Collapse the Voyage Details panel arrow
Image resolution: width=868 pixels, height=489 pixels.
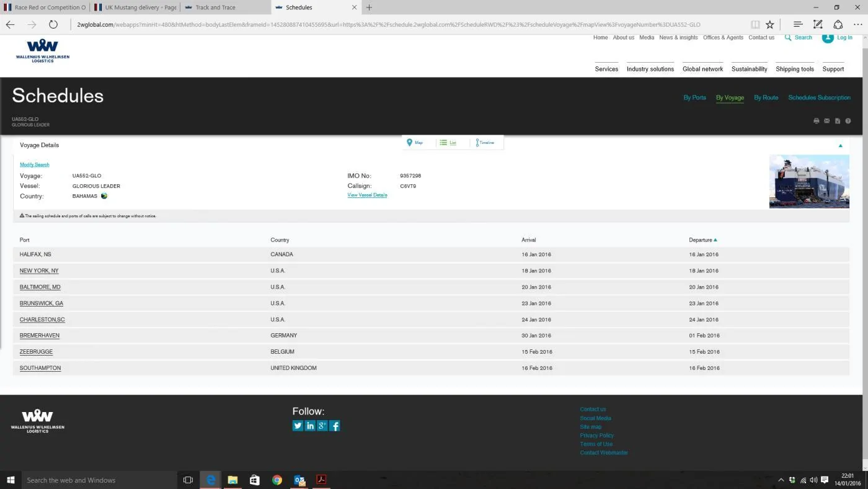coord(841,146)
